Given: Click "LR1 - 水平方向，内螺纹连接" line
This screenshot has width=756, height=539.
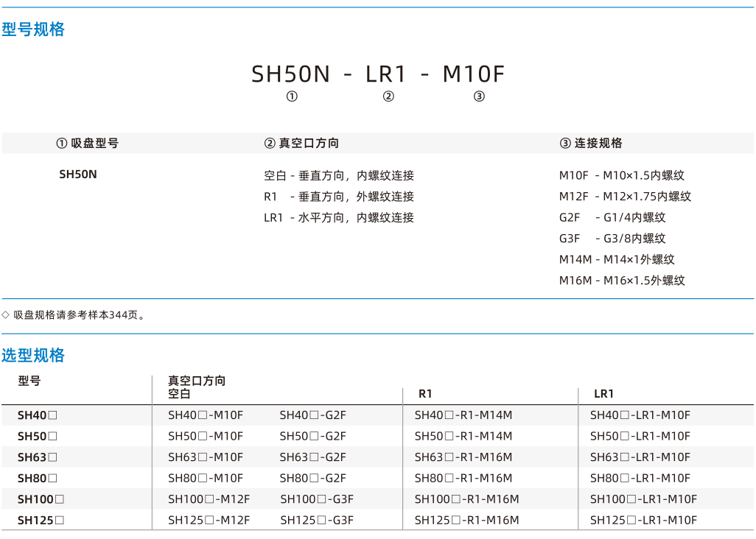Looking at the screenshot, I should (x=339, y=218).
